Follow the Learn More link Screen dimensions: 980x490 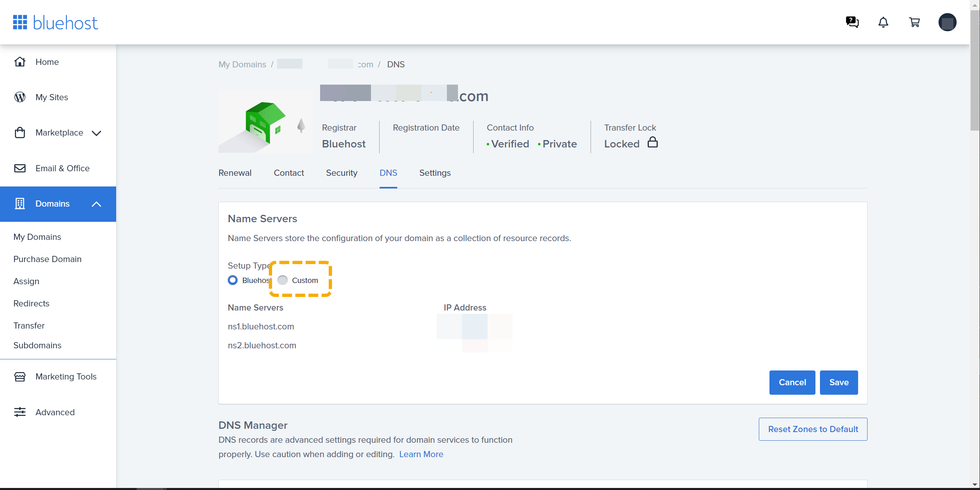click(421, 454)
